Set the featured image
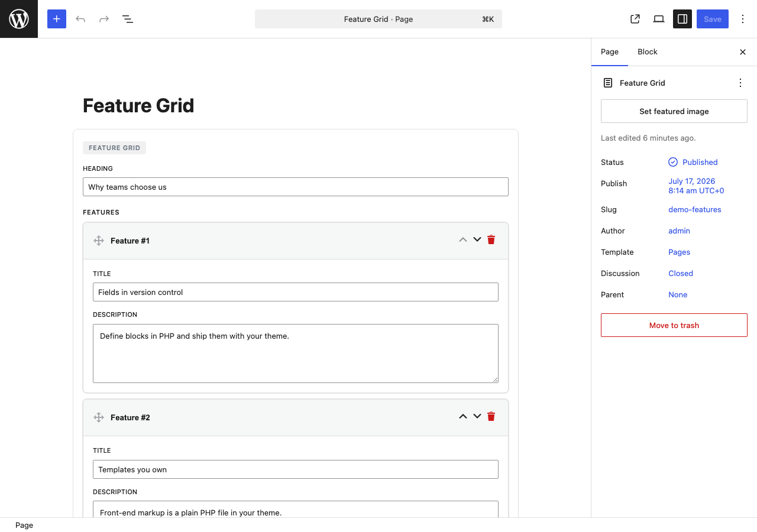 tap(674, 111)
